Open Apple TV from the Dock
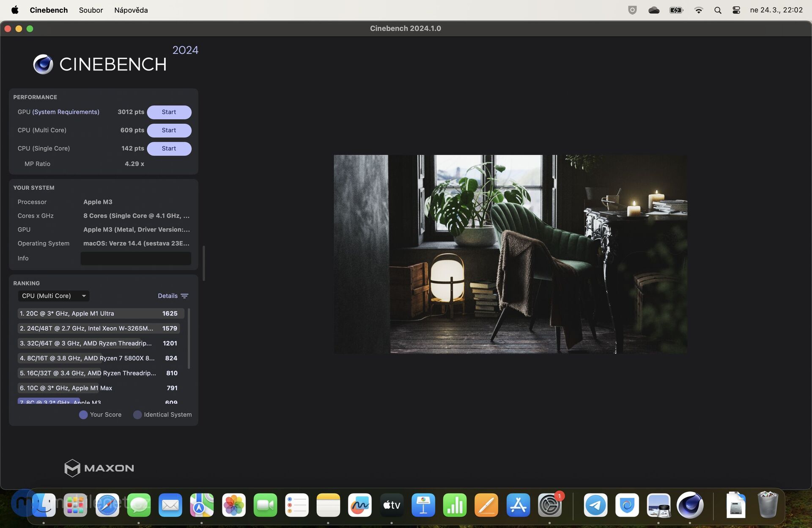 click(392, 505)
